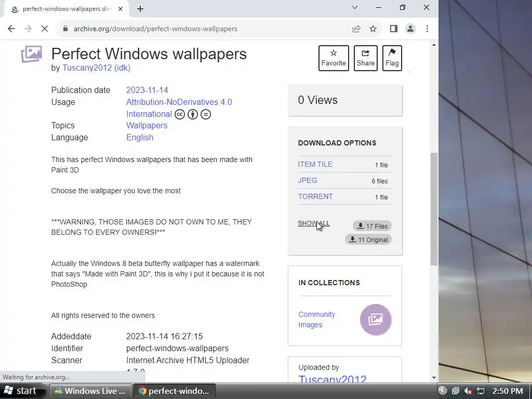Click the Favorite star button
The width and height of the screenshot is (532, 399).
click(x=334, y=58)
